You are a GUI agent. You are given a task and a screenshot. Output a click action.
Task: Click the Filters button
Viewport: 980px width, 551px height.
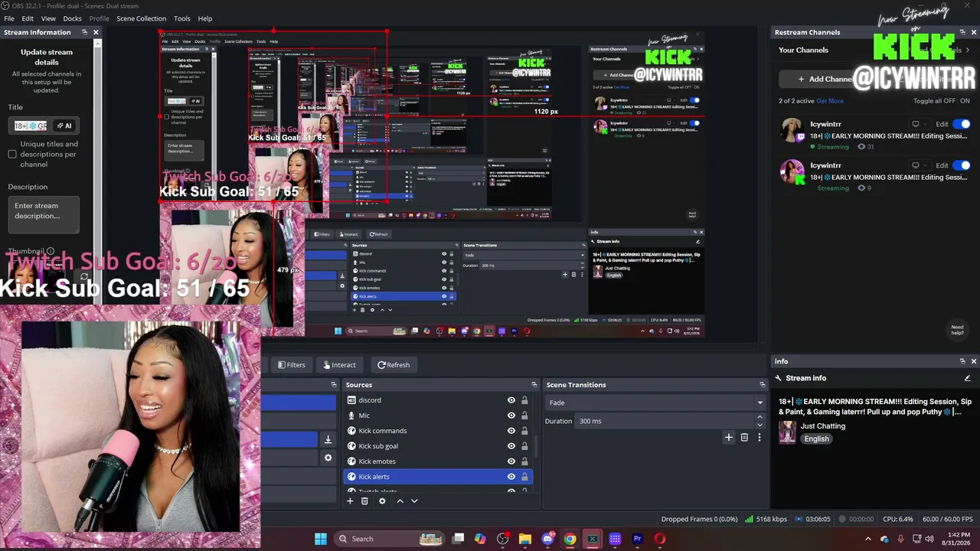tap(291, 365)
